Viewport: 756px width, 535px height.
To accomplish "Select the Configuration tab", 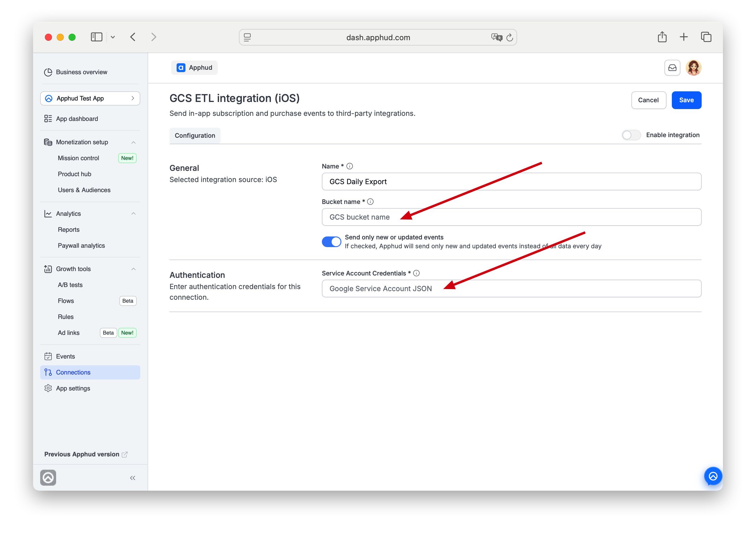I will (x=195, y=135).
